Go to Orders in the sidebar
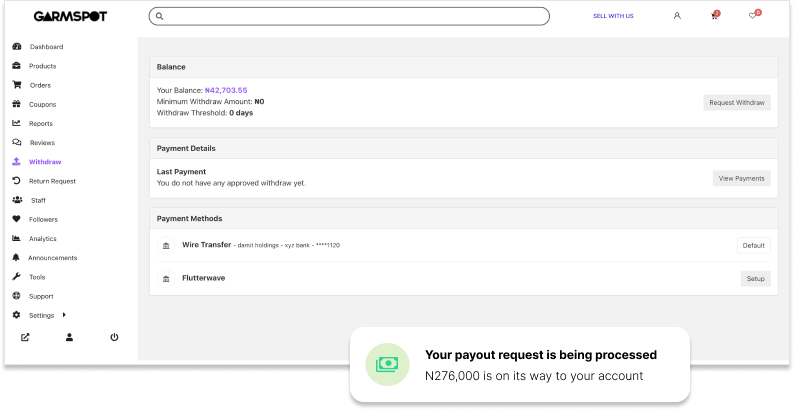The image size is (794, 410). tap(40, 85)
